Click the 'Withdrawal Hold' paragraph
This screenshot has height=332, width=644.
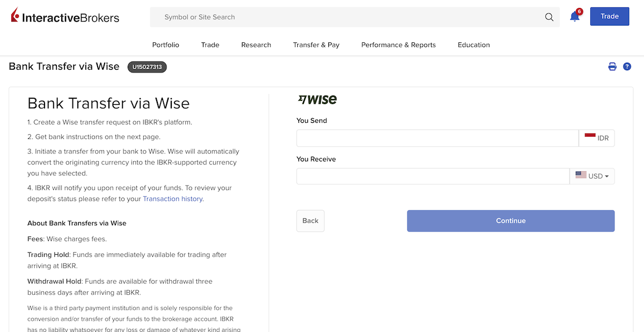click(120, 287)
